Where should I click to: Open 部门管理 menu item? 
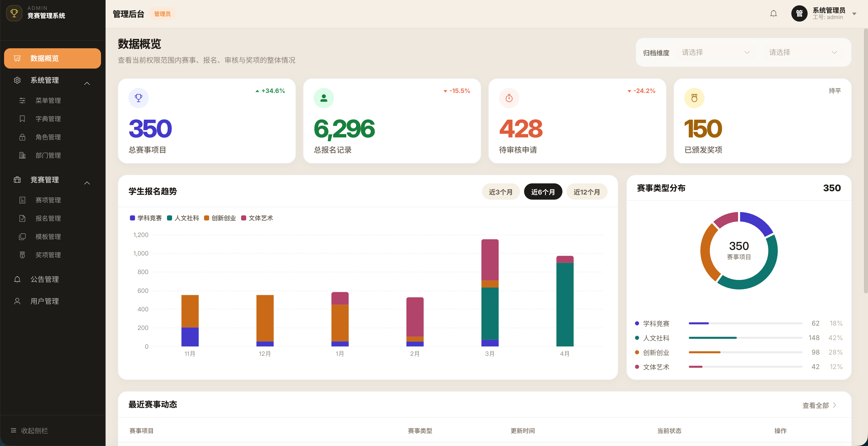[x=53, y=155]
